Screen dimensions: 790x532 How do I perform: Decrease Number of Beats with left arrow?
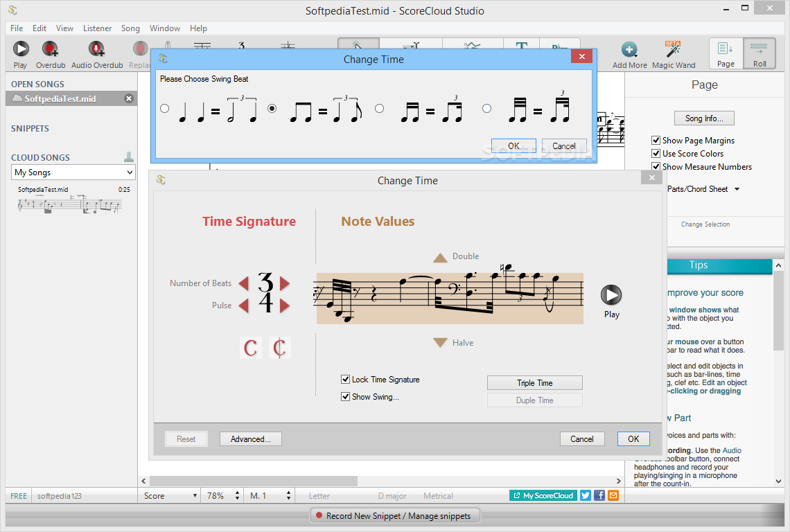point(244,283)
